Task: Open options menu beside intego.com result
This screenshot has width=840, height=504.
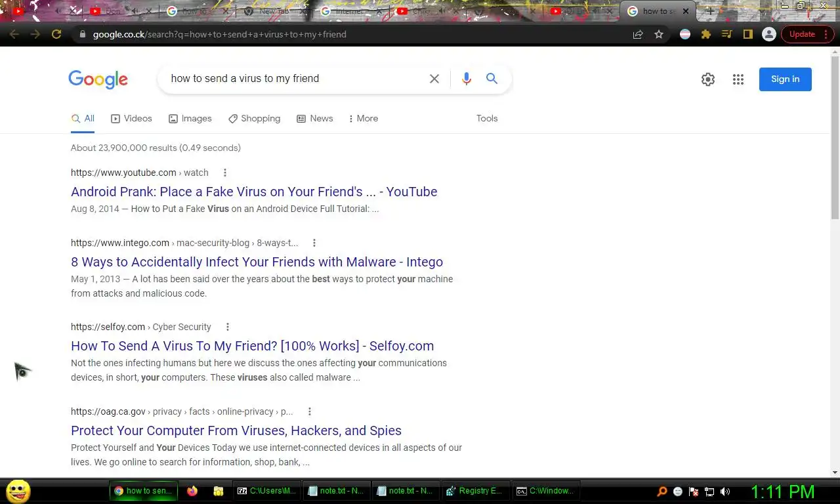Action: 314,243
